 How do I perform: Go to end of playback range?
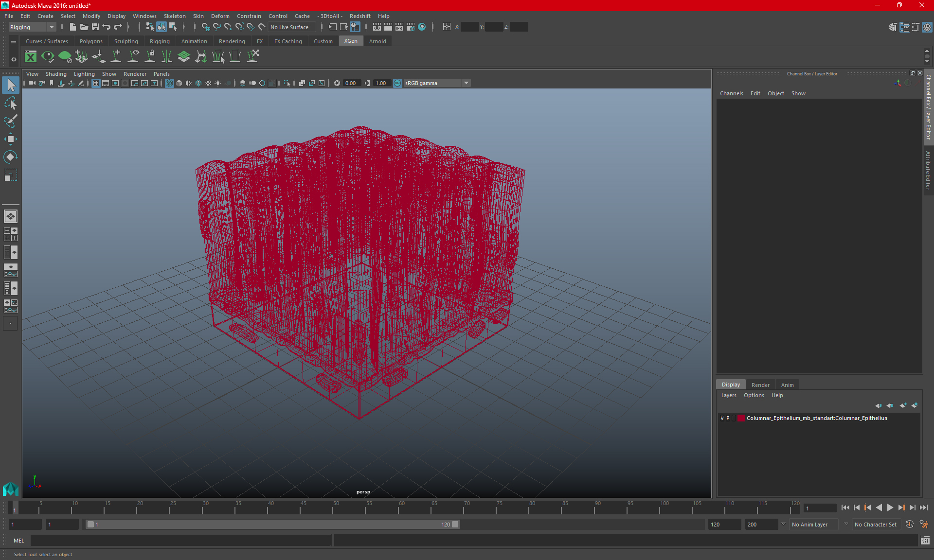click(x=923, y=507)
